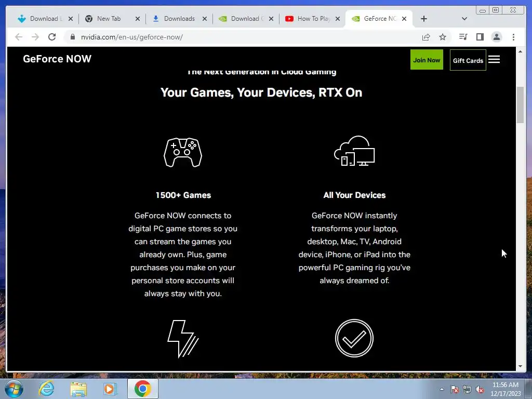Close the Downloads tab

click(205, 19)
